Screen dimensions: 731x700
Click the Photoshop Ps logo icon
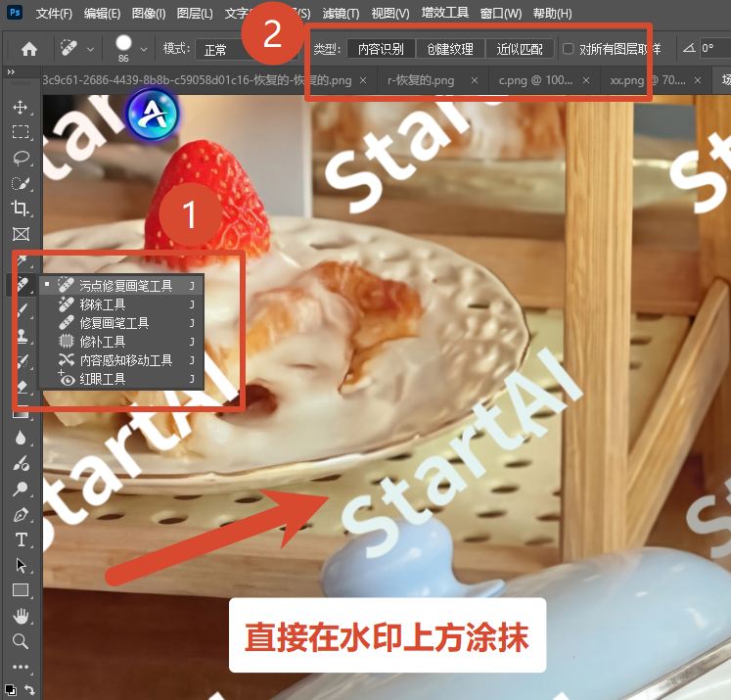tap(15, 12)
